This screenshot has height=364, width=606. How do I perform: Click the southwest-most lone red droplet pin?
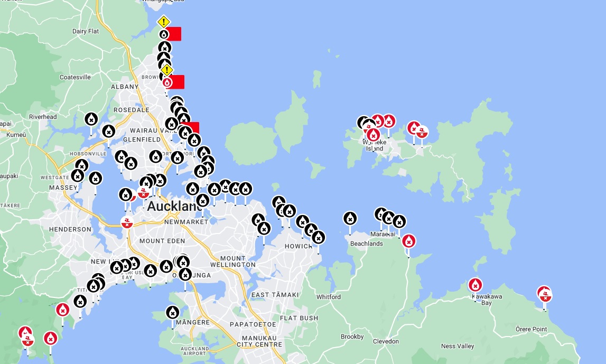coord(51,338)
